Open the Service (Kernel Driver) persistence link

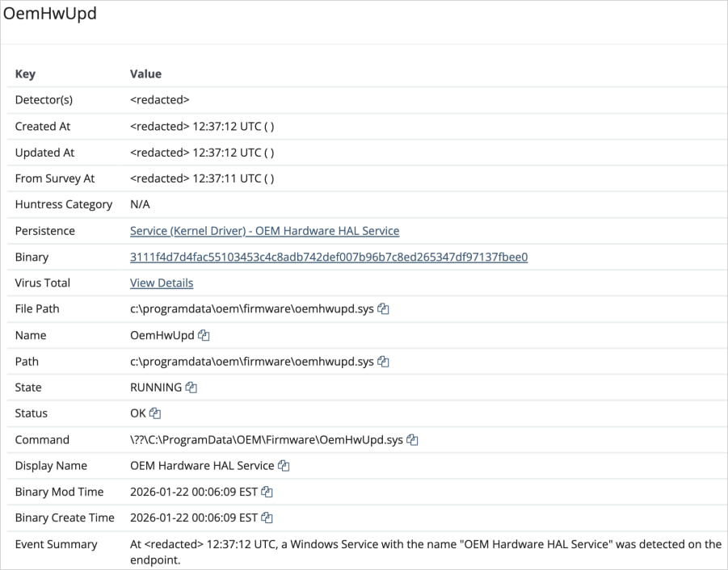click(x=264, y=231)
